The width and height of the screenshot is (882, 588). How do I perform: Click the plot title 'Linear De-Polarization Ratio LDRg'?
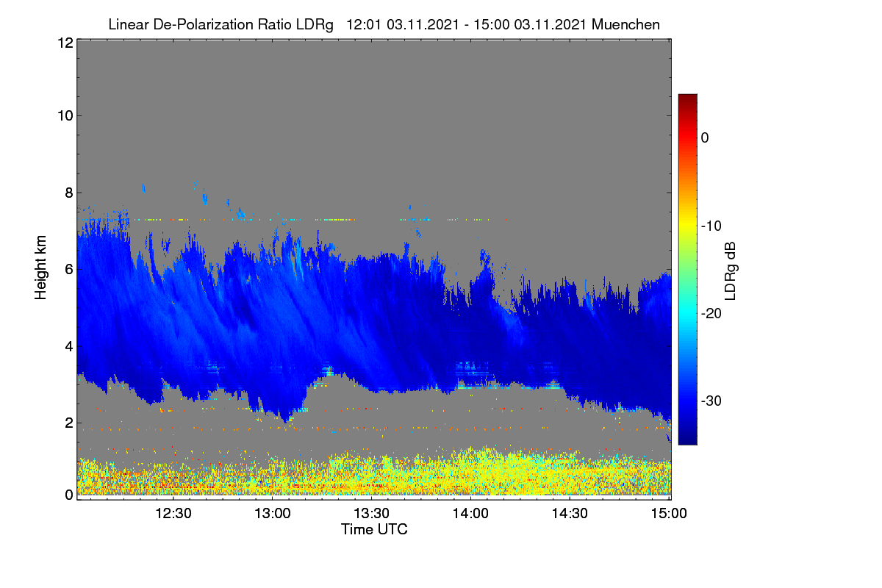(220, 24)
